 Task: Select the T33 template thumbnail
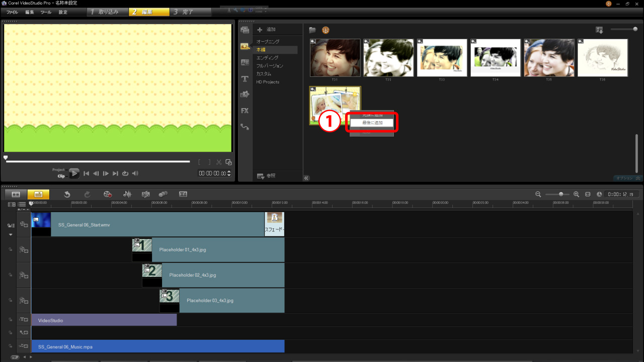point(442,58)
